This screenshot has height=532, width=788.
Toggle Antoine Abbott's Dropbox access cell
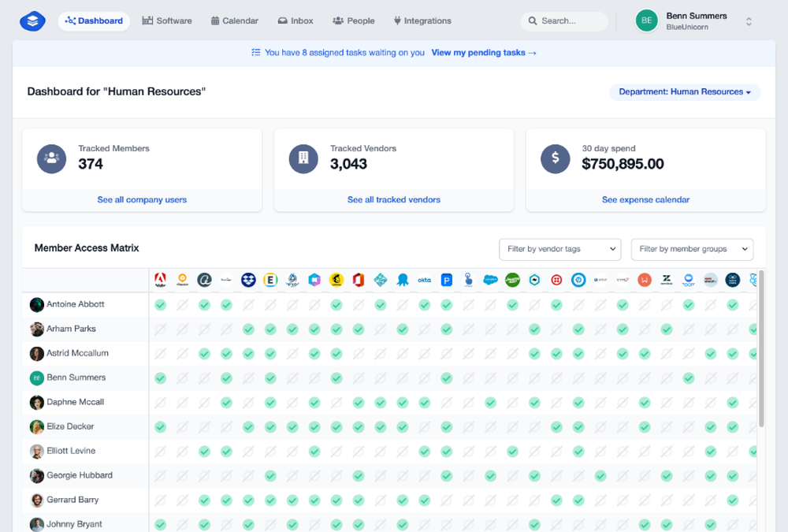point(248,305)
